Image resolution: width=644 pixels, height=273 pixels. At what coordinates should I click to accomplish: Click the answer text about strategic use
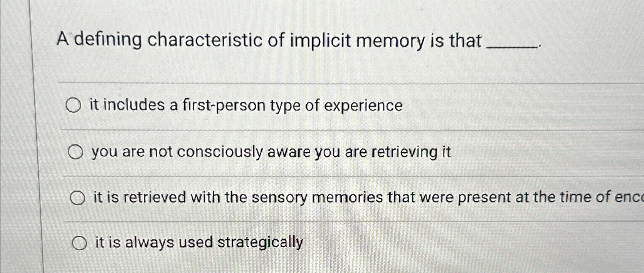pos(197,243)
